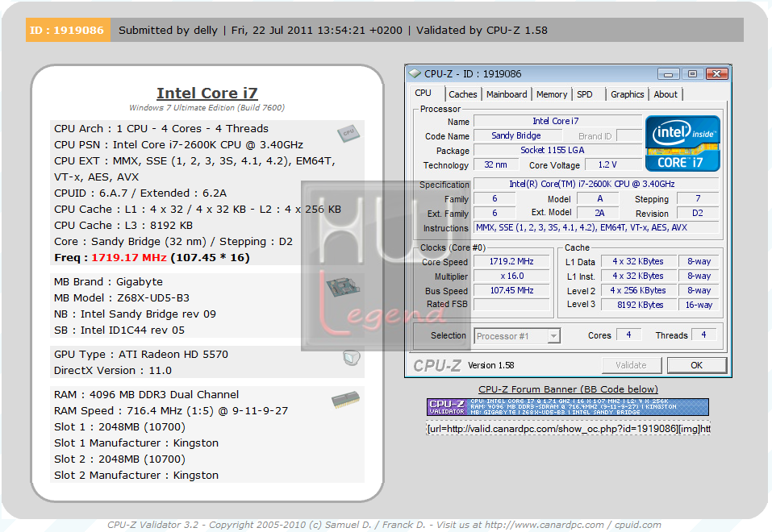Image resolution: width=772 pixels, height=532 pixels.
Task: Click the monitor icon beside GPU Type
Action: click(x=351, y=357)
